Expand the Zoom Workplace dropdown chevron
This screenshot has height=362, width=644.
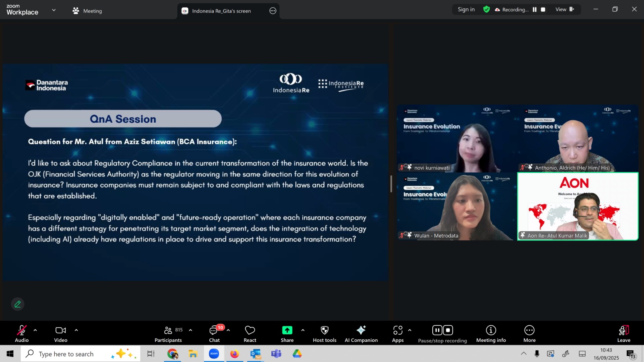54,10
